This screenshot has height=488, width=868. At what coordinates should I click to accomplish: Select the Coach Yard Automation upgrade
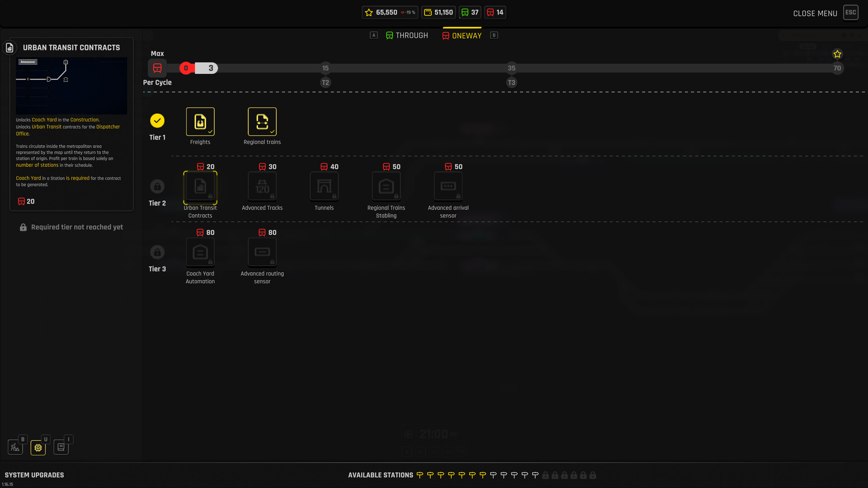[200, 252]
